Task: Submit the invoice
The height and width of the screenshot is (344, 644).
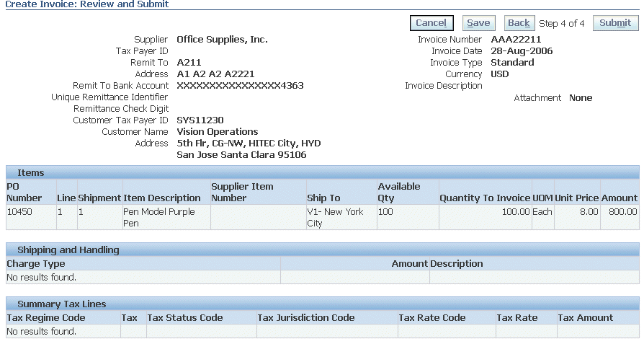Action: pyautogui.click(x=615, y=23)
